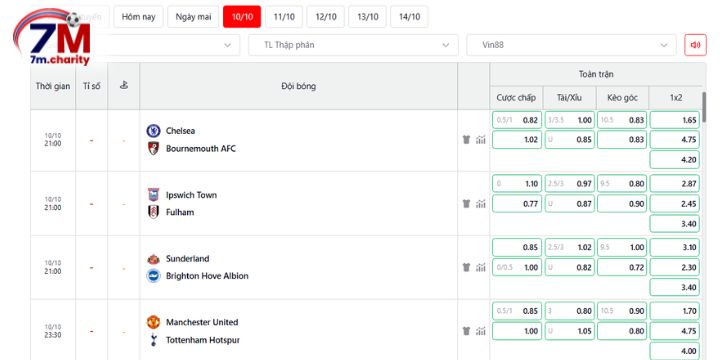
Task: Open jersey icon for Ipswich Town match
Action: (467, 204)
